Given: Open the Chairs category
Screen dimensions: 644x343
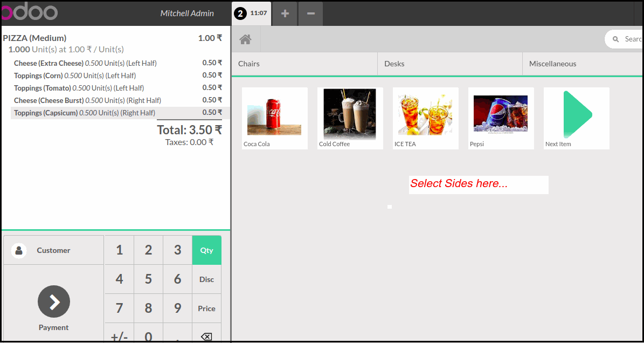Looking at the screenshot, I should pos(304,64).
